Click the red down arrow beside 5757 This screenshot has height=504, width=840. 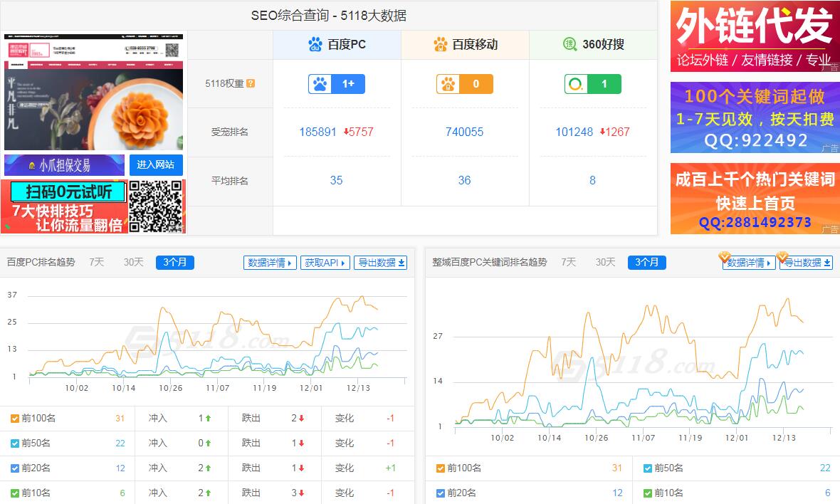tap(346, 132)
